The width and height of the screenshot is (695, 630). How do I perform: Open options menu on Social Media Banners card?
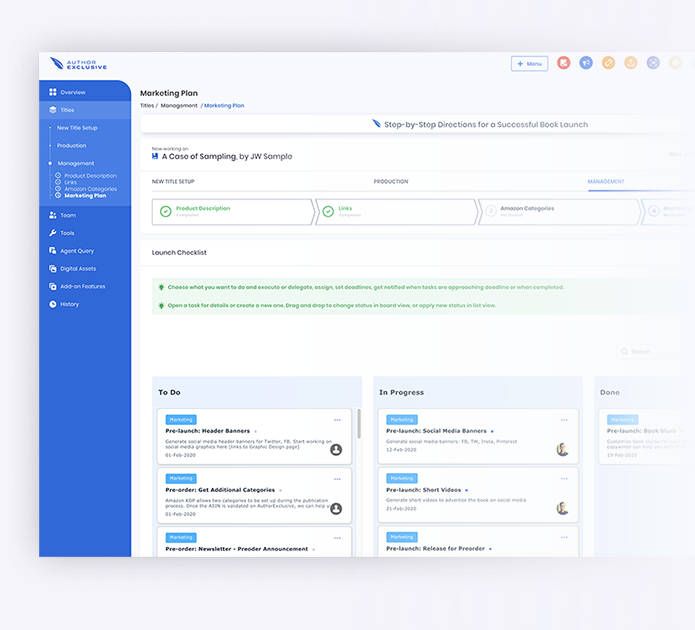tap(564, 420)
